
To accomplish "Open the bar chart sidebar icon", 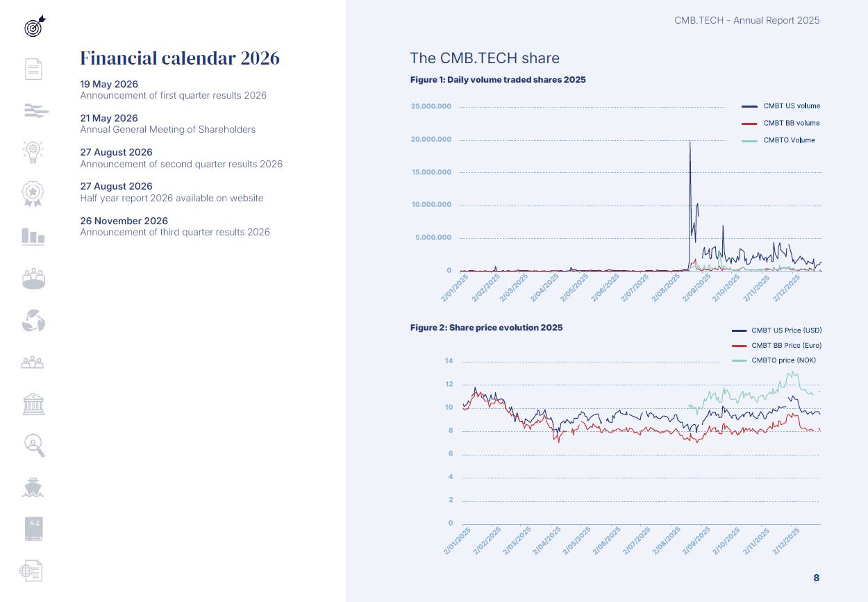I will [x=33, y=236].
